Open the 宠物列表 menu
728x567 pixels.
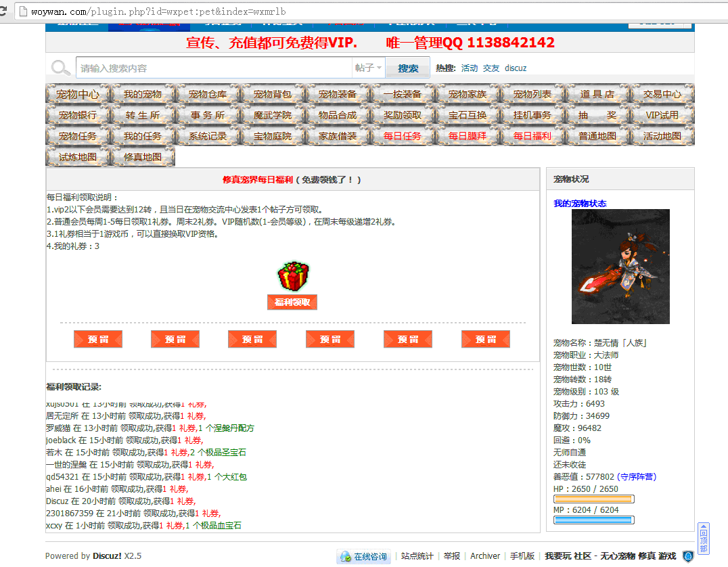[x=532, y=94]
